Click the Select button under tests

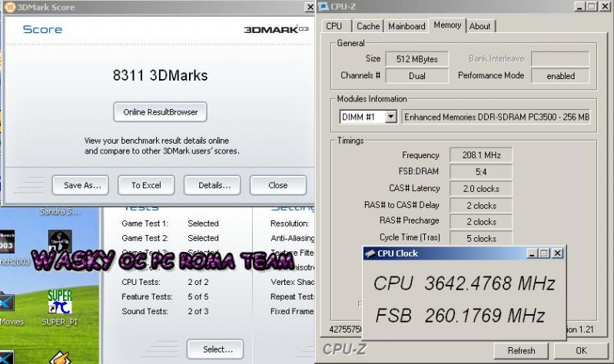(x=215, y=349)
